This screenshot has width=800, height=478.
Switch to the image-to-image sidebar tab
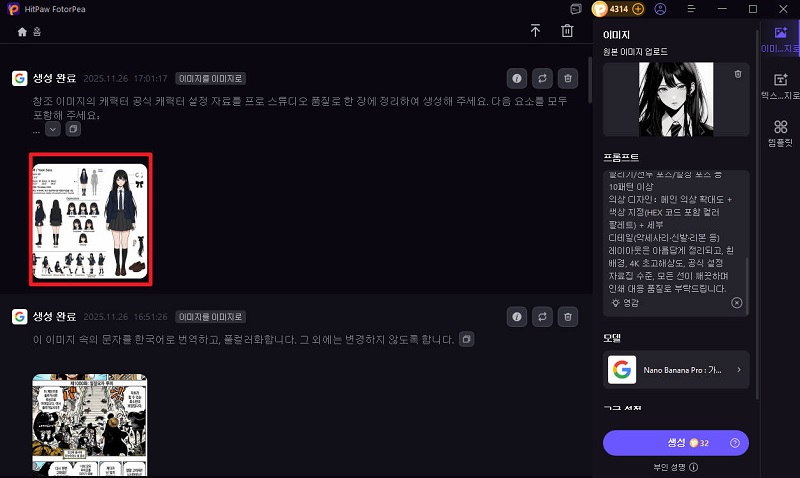(x=780, y=40)
